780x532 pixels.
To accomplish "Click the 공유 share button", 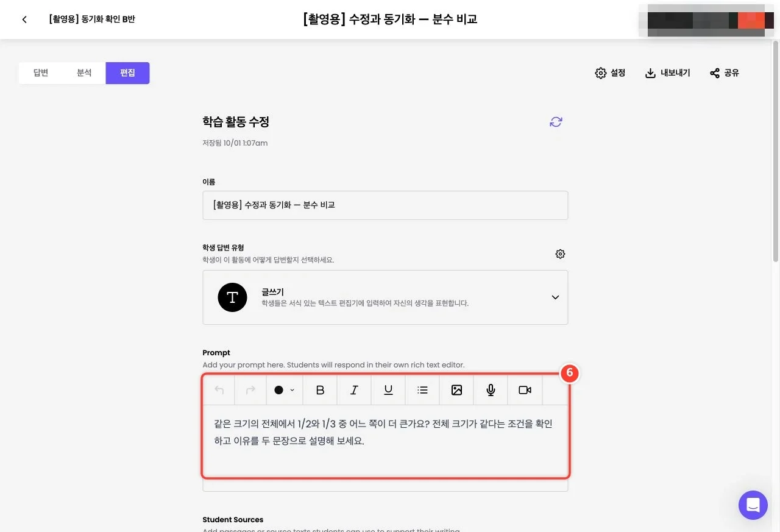I will (725, 73).
